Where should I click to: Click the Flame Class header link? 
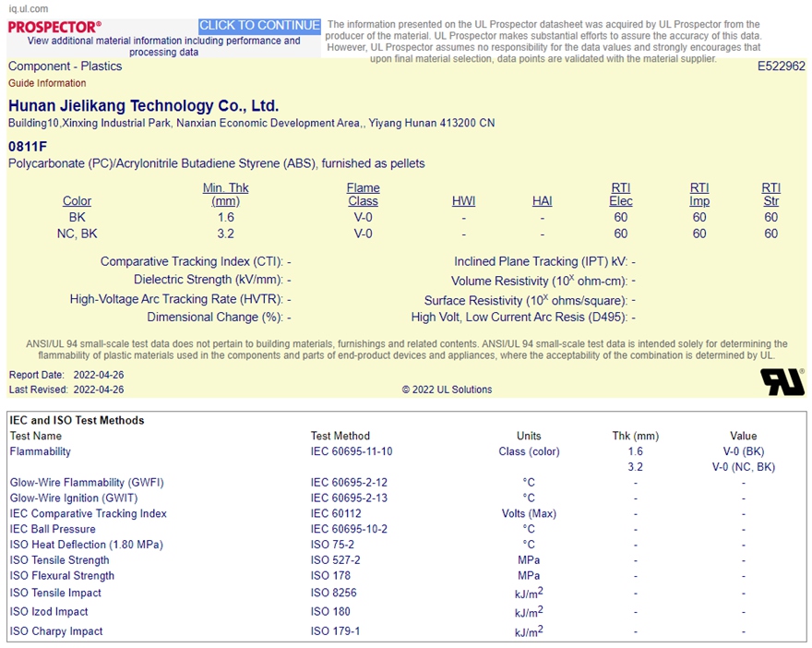pos(363,194)
